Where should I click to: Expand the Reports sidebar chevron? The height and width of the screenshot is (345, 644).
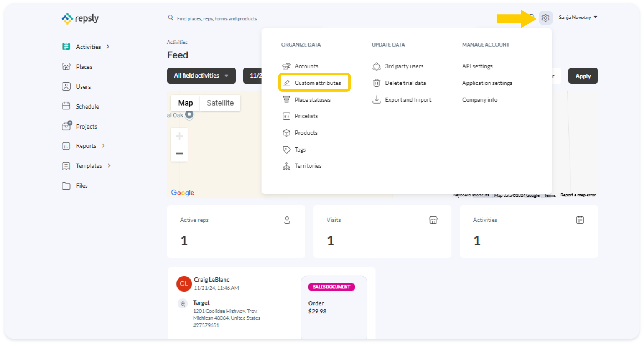click(103, 146)
